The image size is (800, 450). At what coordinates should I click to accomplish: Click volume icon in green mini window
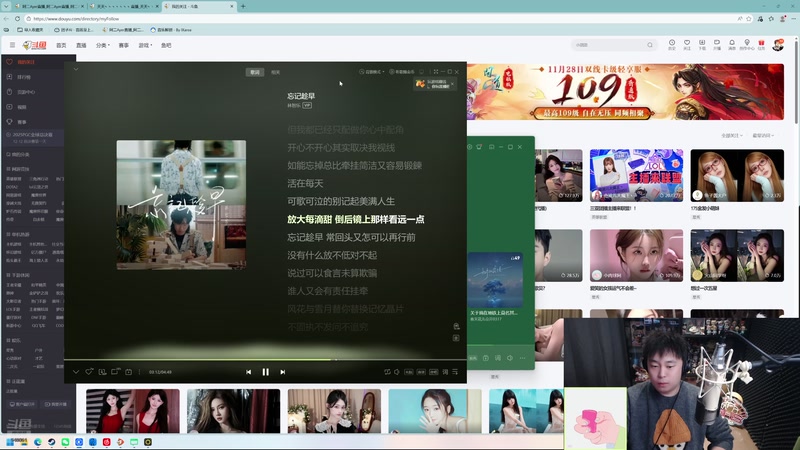point(510,358)
